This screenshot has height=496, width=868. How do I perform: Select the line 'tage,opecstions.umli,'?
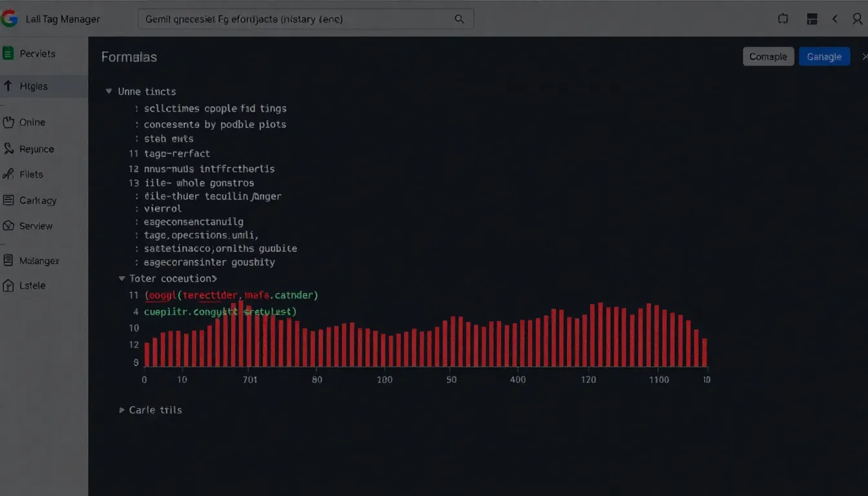201,235
